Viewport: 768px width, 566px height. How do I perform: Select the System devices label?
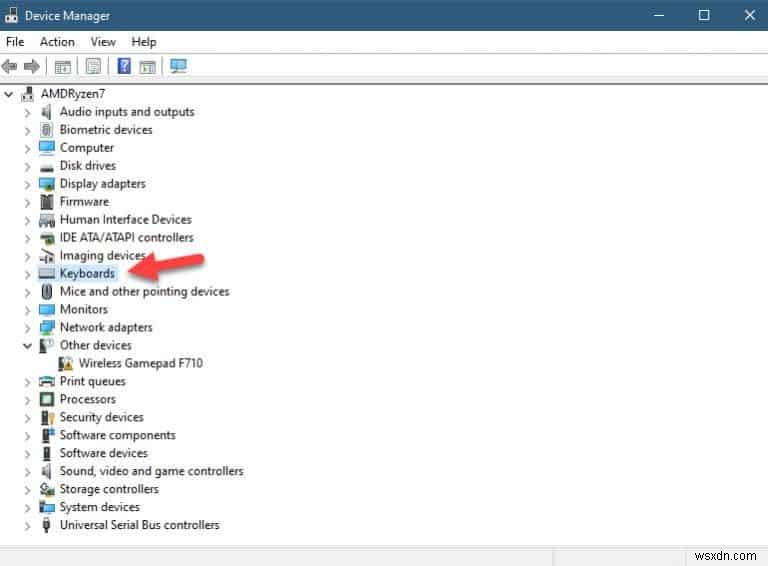[x=99, y=507]
